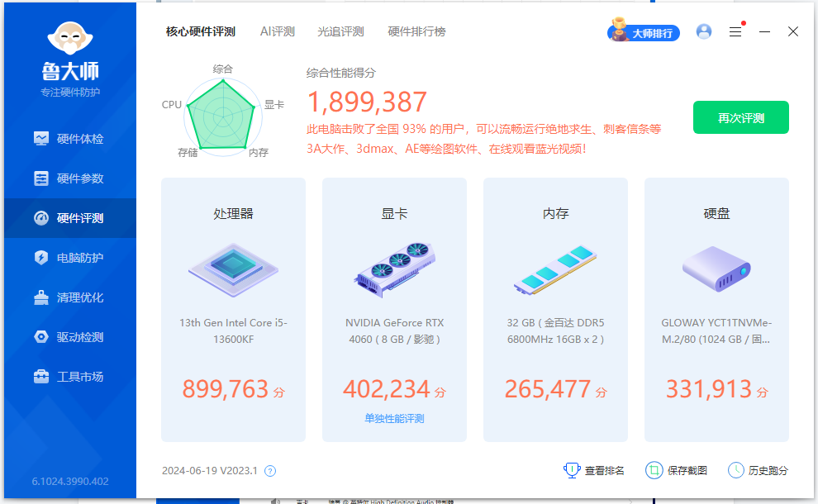
Task: Click the help question mark icon
Action: pyautogui.click(x=270, y=471)
